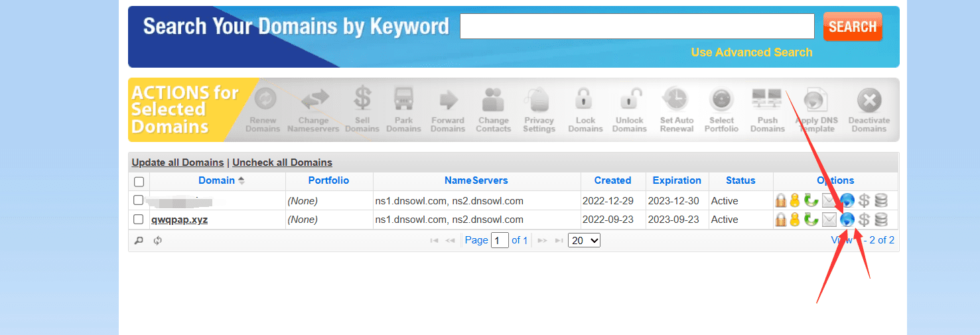Click the globe DNS icon for qwqpap.xyz
Image resolution: width=980 pixels, height=335 pixels.
pos(847,220)
